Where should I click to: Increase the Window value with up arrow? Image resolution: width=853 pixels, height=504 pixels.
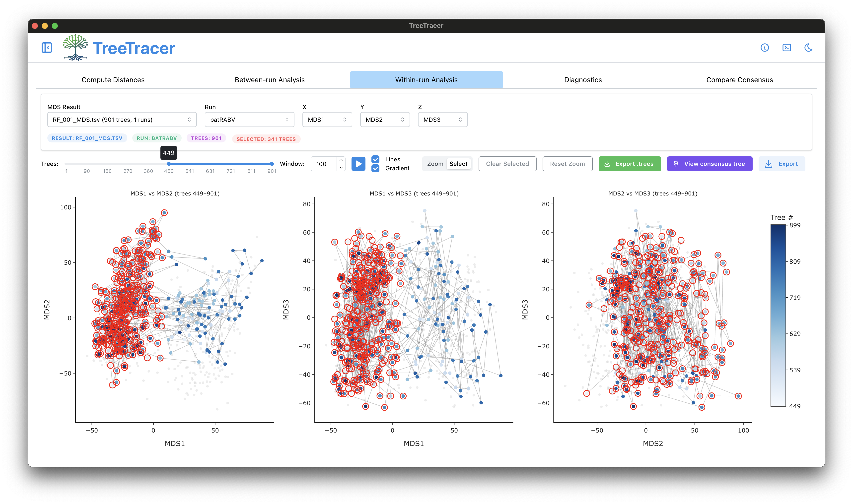click(341, 160)
